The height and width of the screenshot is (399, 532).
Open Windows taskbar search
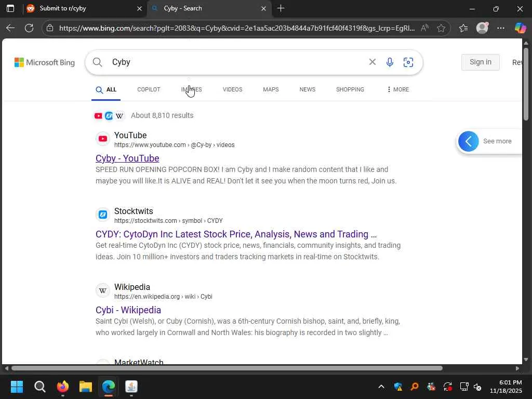click(x=39, y=387)
